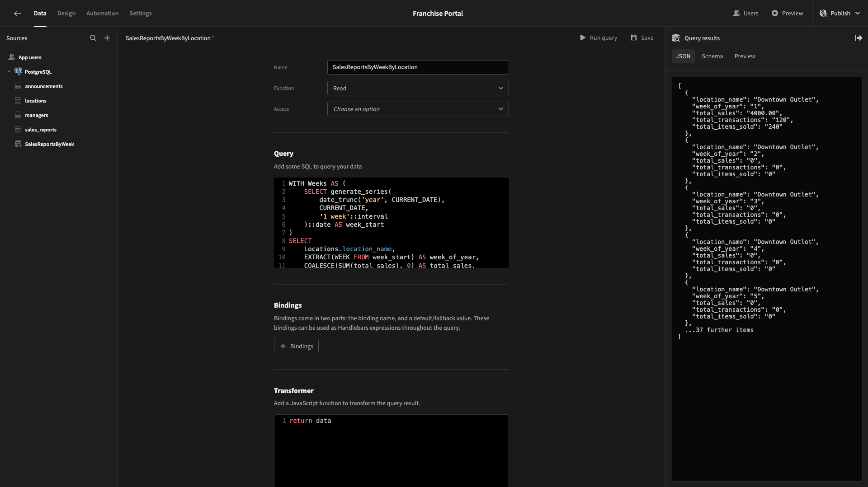Click the Save disk icon
Image resolution: width=868 pixels, height=487 pixels.
tap(634, 37)
